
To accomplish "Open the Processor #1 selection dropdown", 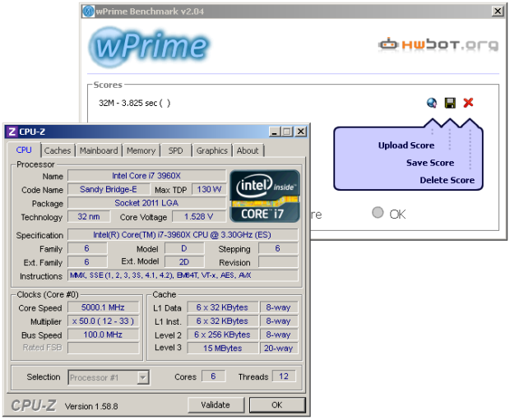I will (143, 377).
